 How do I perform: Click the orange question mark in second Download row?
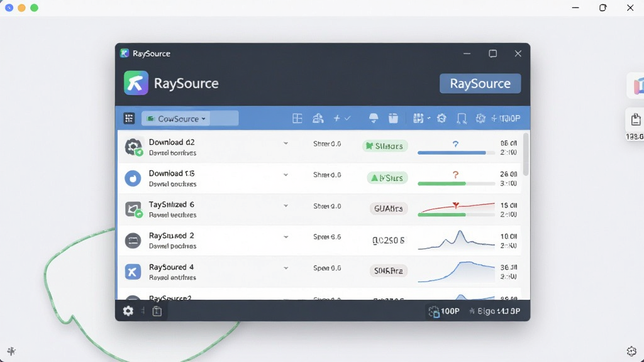click(x=455, y=175)
